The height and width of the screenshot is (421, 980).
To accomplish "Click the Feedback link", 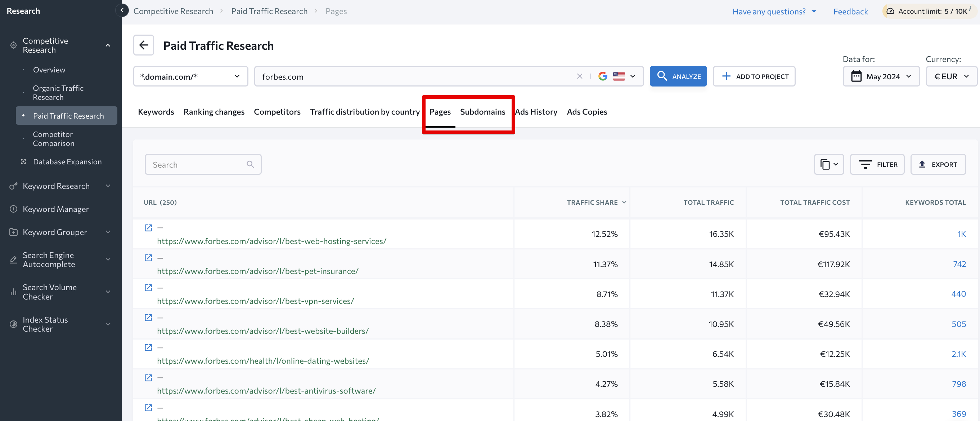I will coord(850,12).
